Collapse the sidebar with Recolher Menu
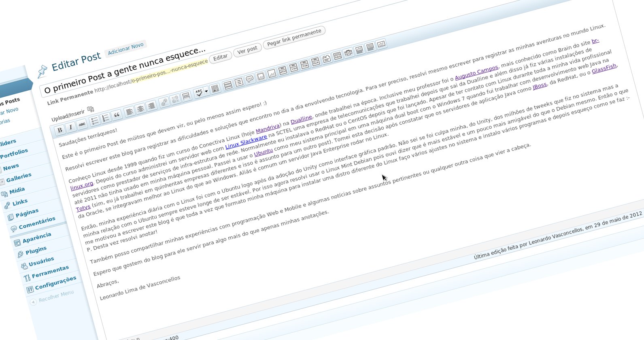This screenshot has height=340, width=644. coord(52,297)
